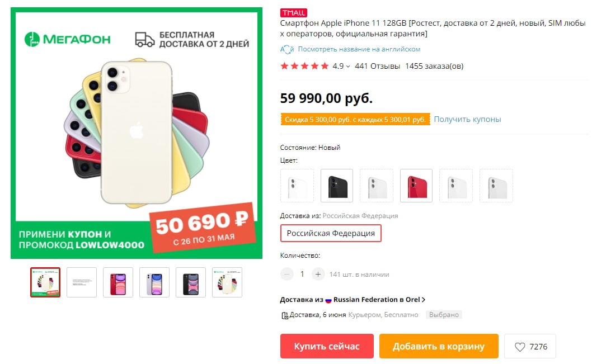Screen dimensions: 592x364
Task: Click the minus quantity icon
Action: coord(287,275)
